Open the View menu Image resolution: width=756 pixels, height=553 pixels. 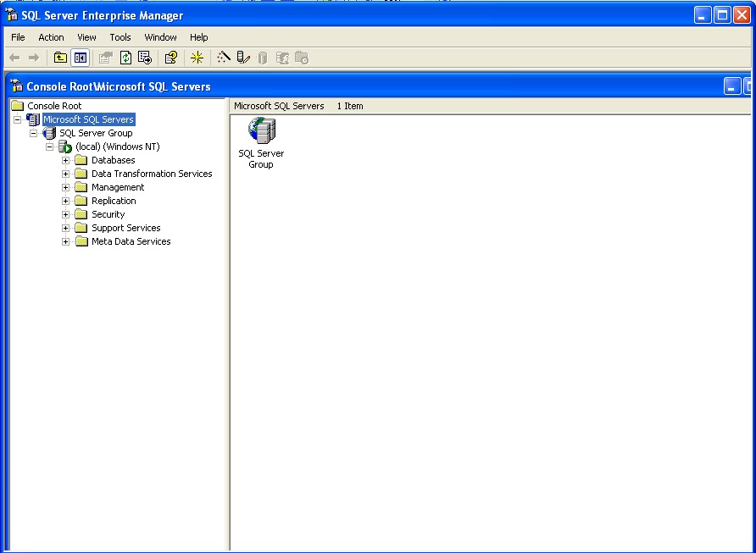tap(86, 37)
